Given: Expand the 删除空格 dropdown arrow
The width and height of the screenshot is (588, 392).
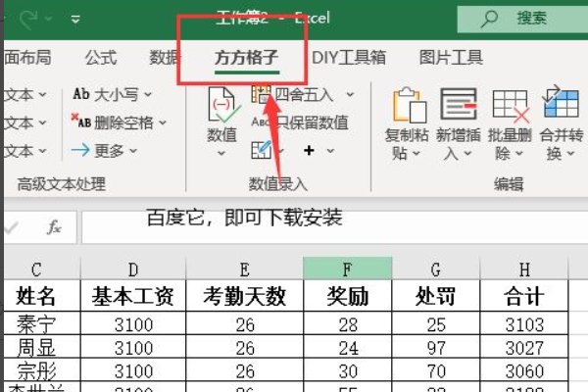Looking at the screenshot, I should coord(163,122).
